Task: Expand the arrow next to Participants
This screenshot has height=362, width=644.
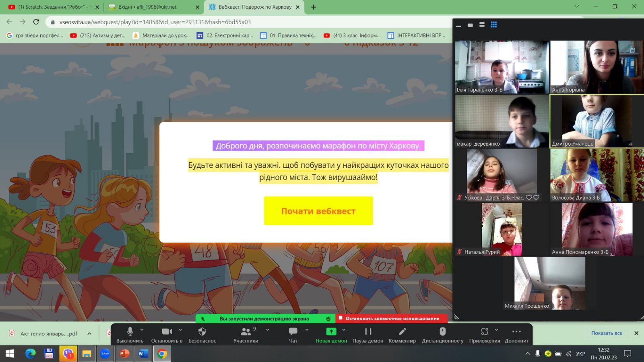Action: click(268, 330)
